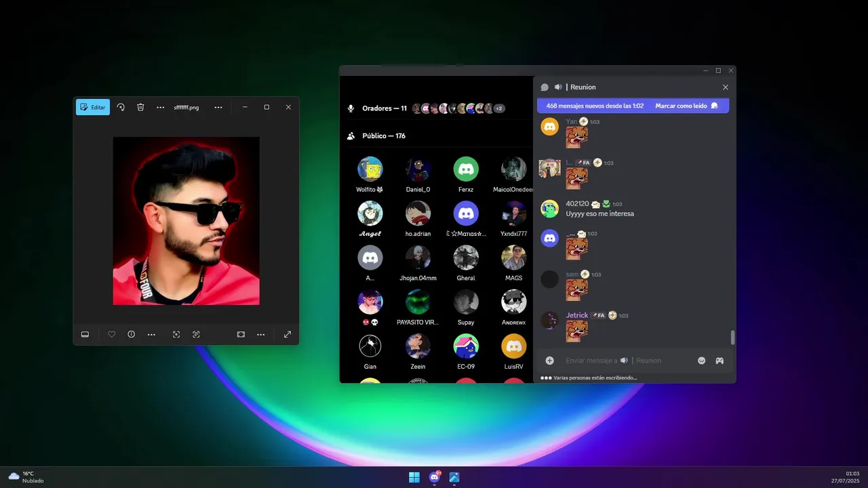868x488 pixels.
Task: Open bottom-bar ellipsis next to info icon
Action: pyautogui.click(x=151, y=334)
